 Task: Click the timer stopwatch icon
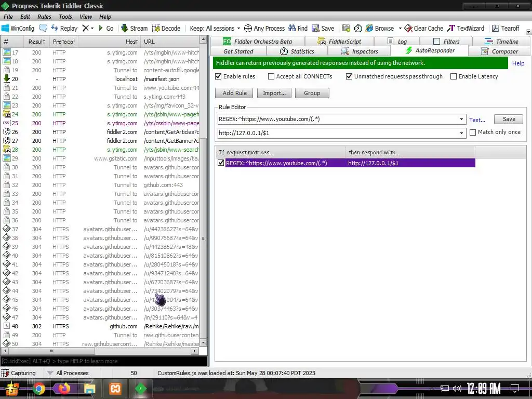click(358, 28)
